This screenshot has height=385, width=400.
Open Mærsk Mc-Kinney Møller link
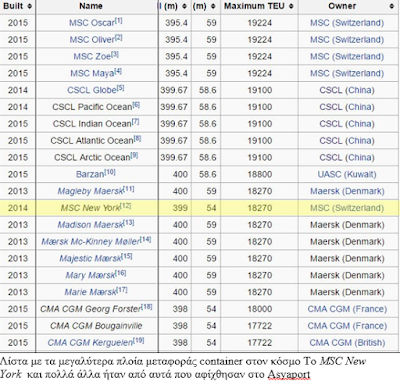click(90, 241)
